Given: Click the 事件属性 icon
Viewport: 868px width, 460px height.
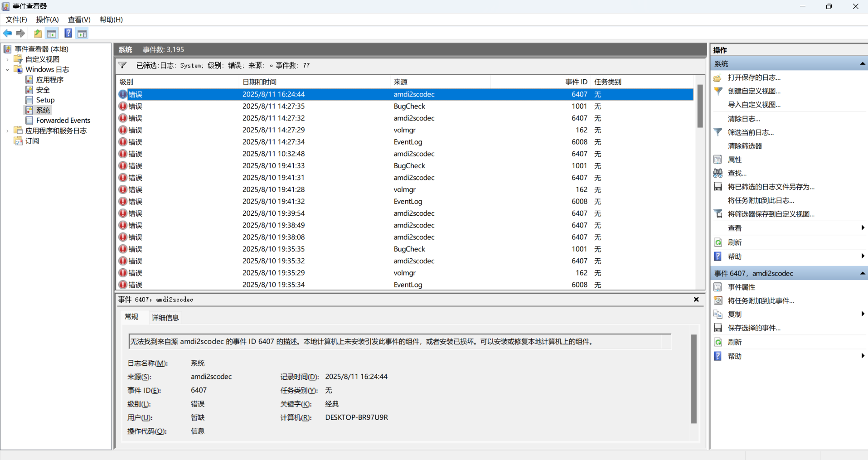Looking at the screenshot, I should pyautogui.click(x=718, y=287).
